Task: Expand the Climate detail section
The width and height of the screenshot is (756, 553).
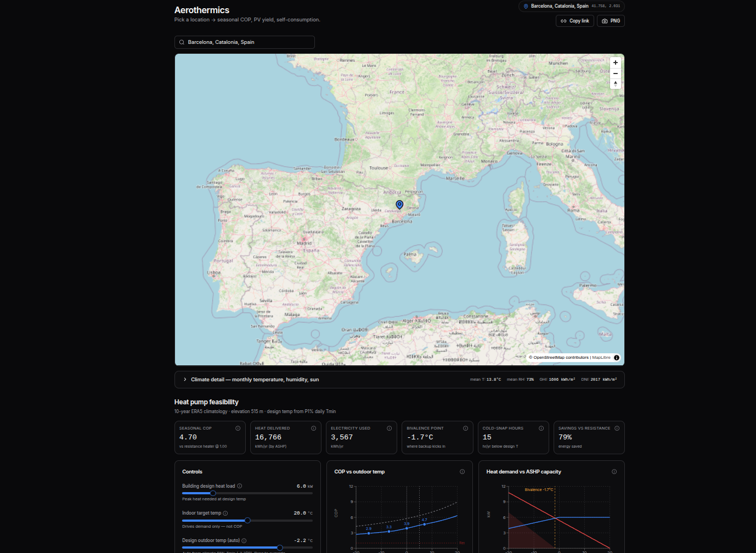Action: [399, 380]
